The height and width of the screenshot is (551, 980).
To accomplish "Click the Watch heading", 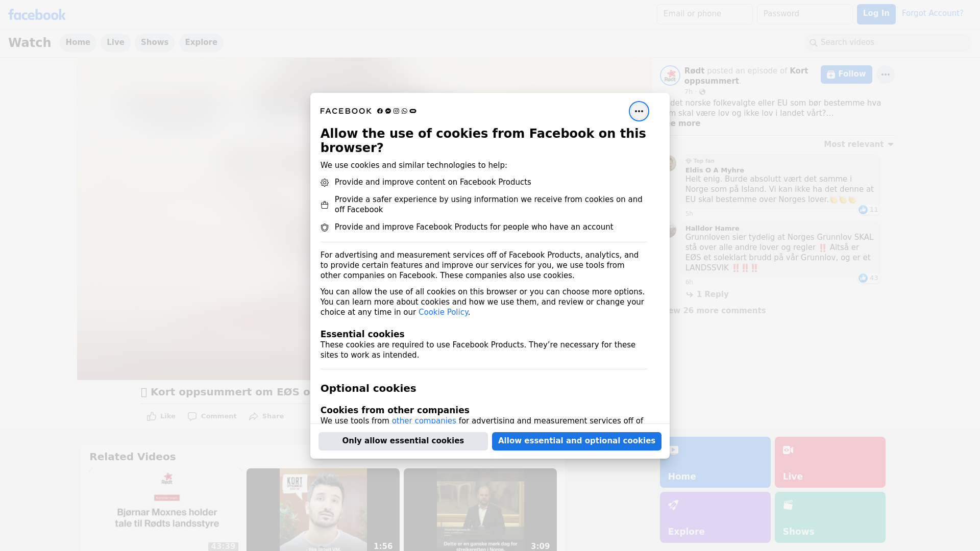I will (30, 43).
